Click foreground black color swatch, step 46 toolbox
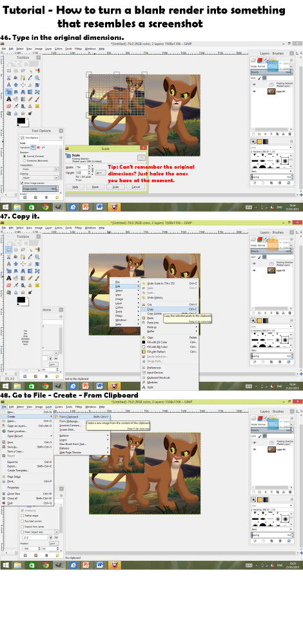The height and width of the screenshot is (644, 303). pyautogui.click(x=21, y=120)
